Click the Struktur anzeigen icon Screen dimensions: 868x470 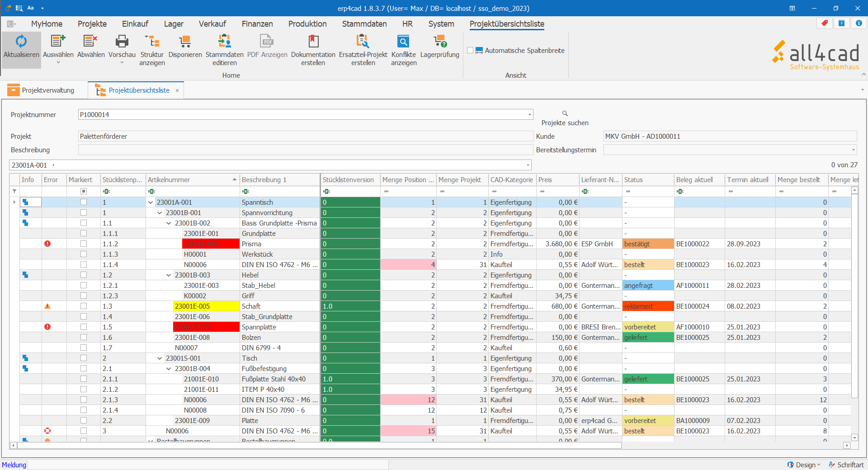152,42
